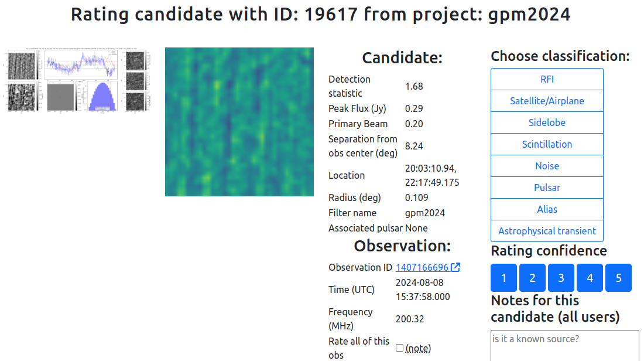Classify as Astrophysical transient

point(546,230)
